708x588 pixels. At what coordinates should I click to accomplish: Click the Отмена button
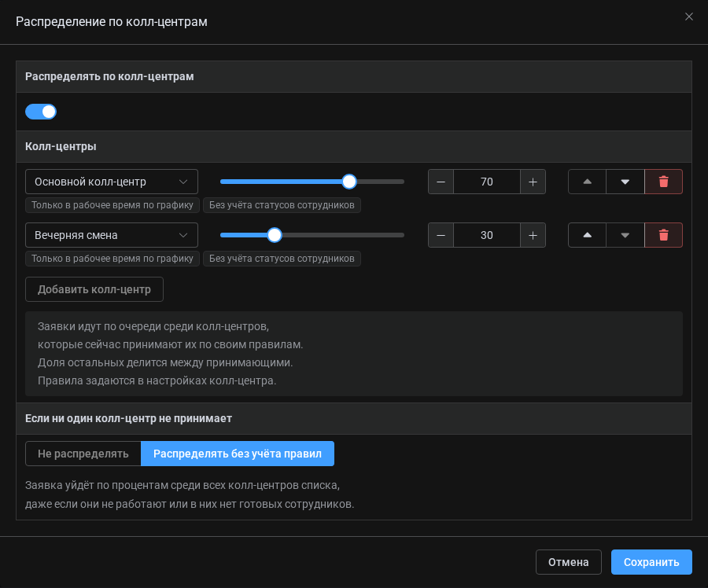point(569,562)
